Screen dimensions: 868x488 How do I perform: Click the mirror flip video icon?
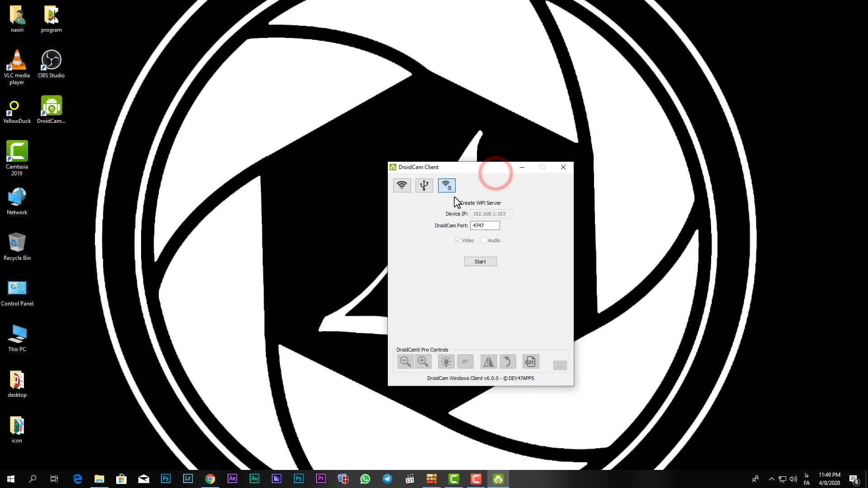tap(489, 361)
